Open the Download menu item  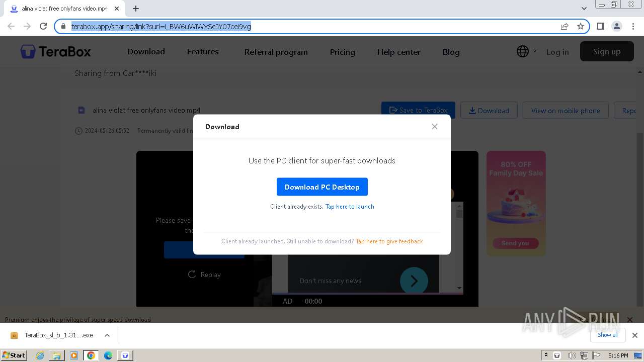coord(146,52)
